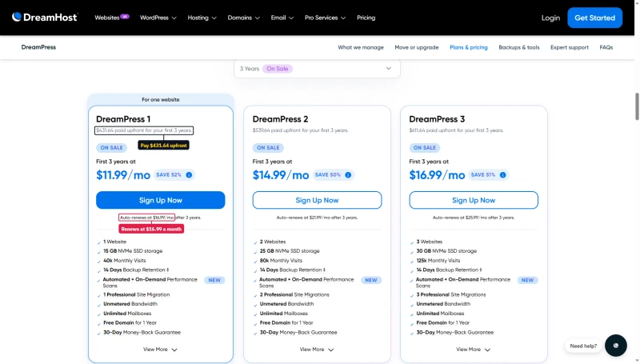Jump to Backups & tools section
The height and width of the screenshot is (364, 640).
click(518, 47)
